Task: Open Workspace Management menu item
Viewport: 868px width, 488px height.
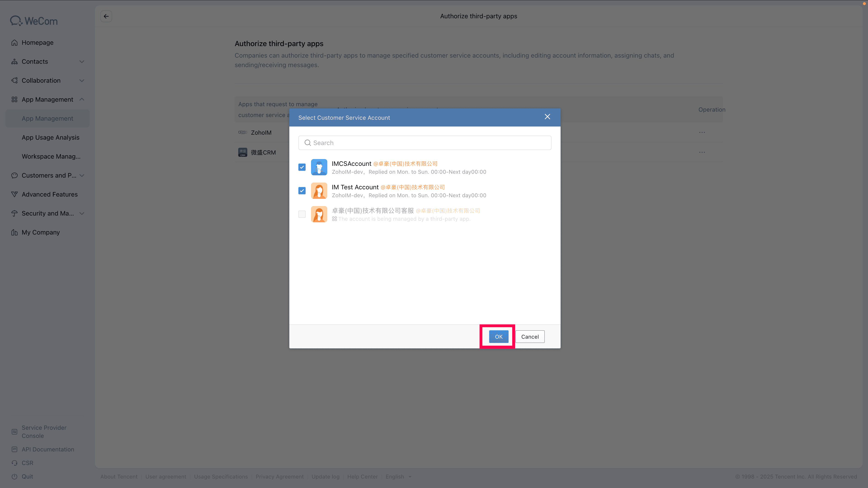Action: 51,156
